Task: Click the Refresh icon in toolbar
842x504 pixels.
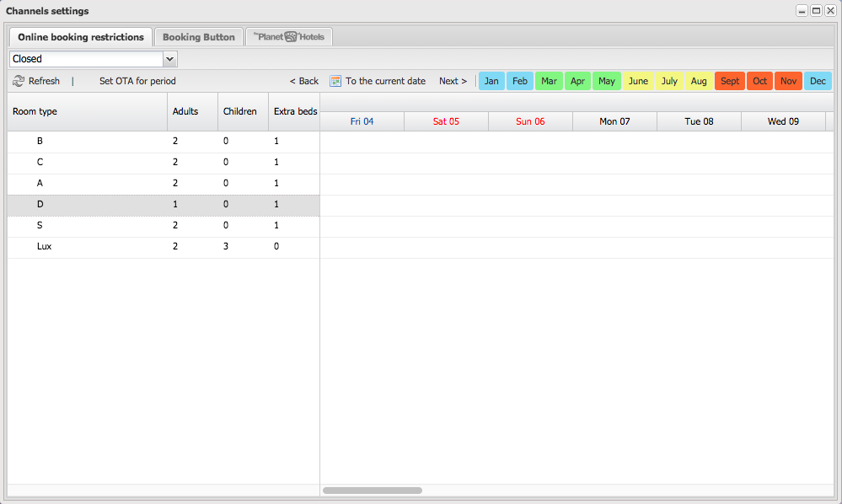Action: [19, 81]
